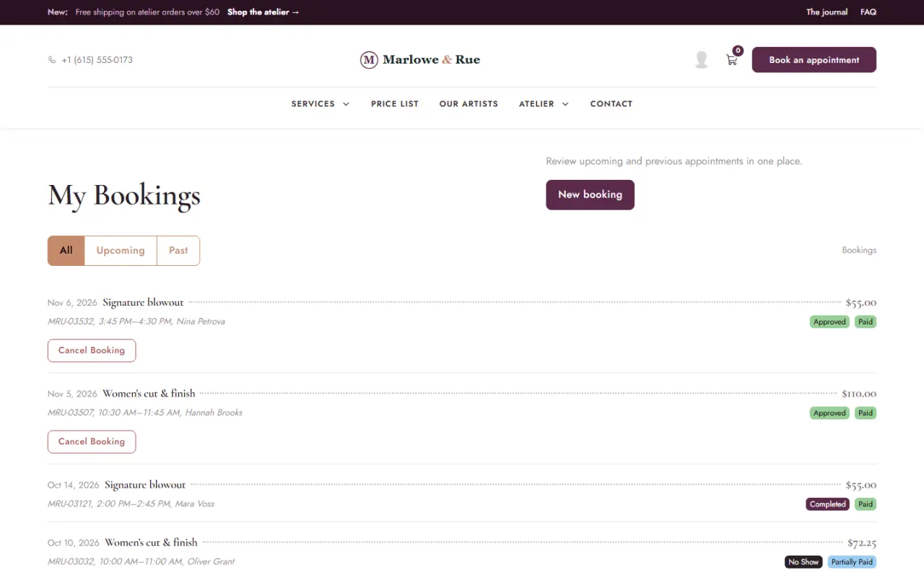The height and width of the screenshot is (578, 924).
Task: Click the Book an appointment button
Action: [814, 60]
